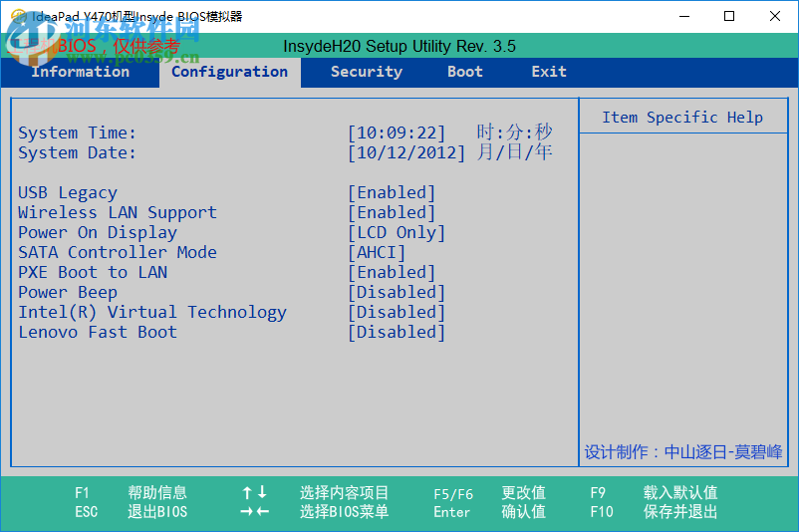Screen dimensions: 799x532
Task: Select the Intel(R) Virtual Technology label
Action: (x=152, y=312)
